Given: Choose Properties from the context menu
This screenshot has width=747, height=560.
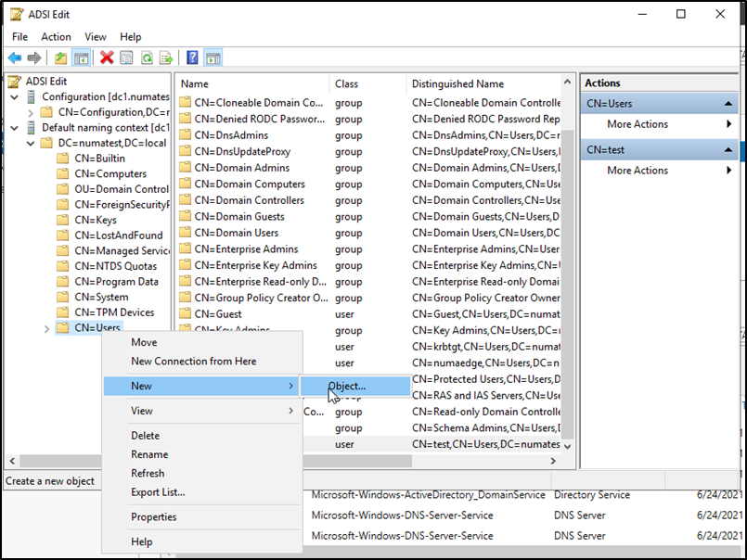Looking at the screenshot, I should click(x=153, y=517).
